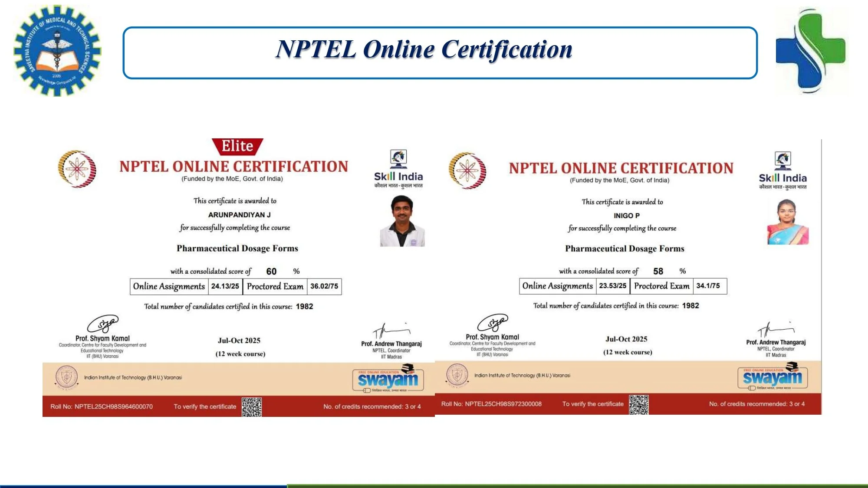Click the QR code on the right certificate
Screen dimensions: 868x488
pyautogui.click(x=639, y=405)
